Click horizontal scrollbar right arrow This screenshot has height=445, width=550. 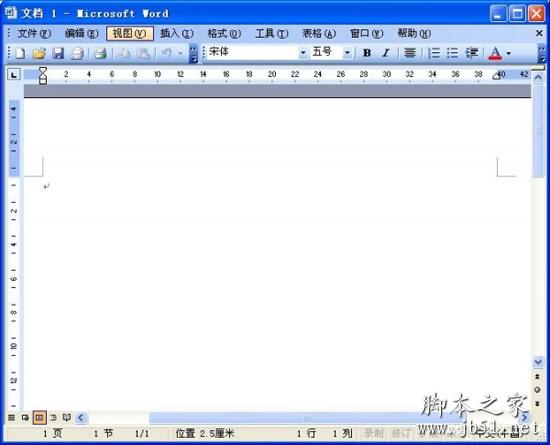tap(524, 418)
